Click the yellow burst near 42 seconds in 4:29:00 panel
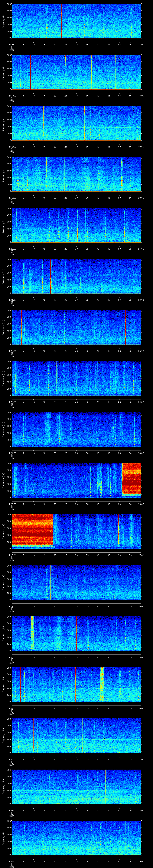The image size is (153, 868). (102, 684)
